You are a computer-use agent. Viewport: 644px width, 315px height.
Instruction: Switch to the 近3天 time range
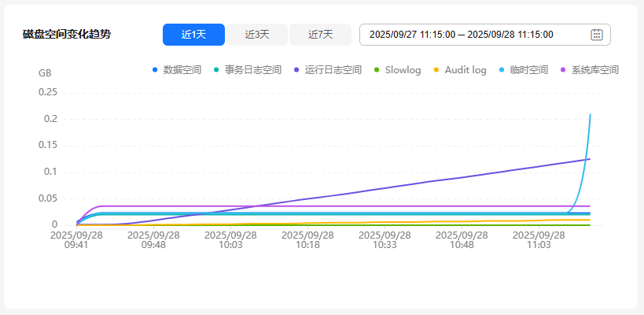coord(257,35)
